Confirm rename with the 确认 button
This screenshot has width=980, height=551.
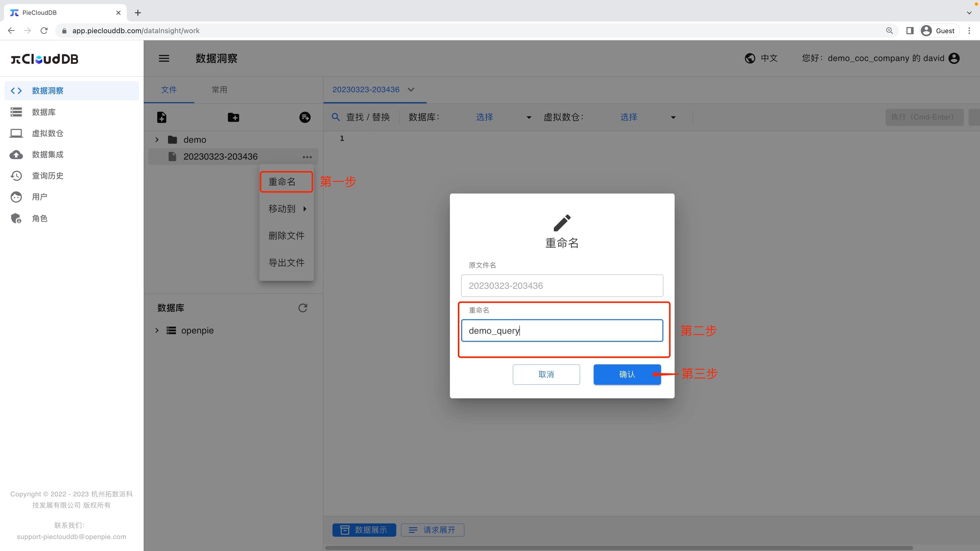(x=627, y=374)
